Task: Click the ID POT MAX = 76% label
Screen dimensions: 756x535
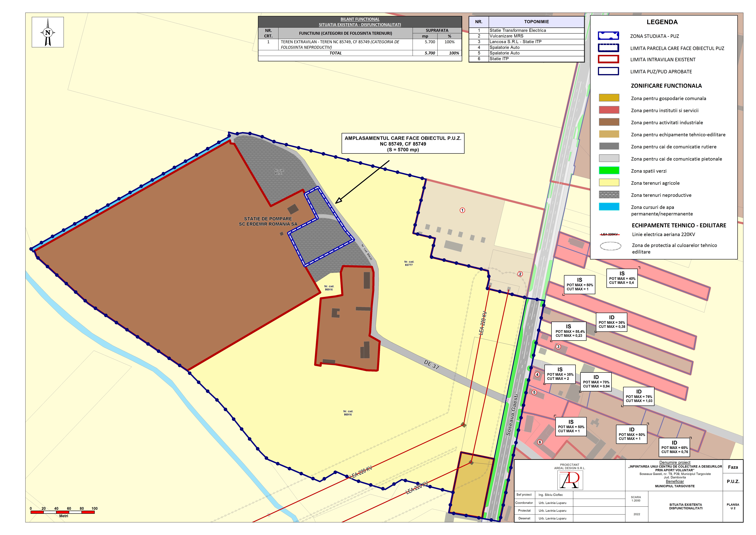Action: point(639,396)
